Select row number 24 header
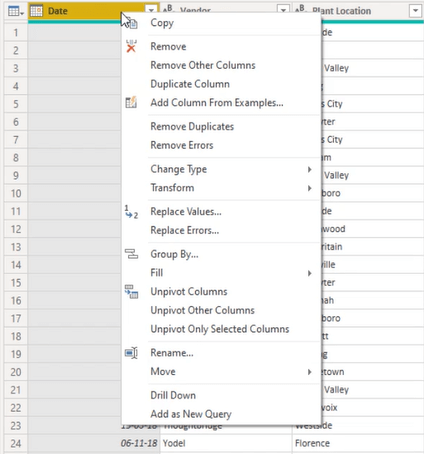The height and width of the screenshot is (454, 424). point(16,443)
